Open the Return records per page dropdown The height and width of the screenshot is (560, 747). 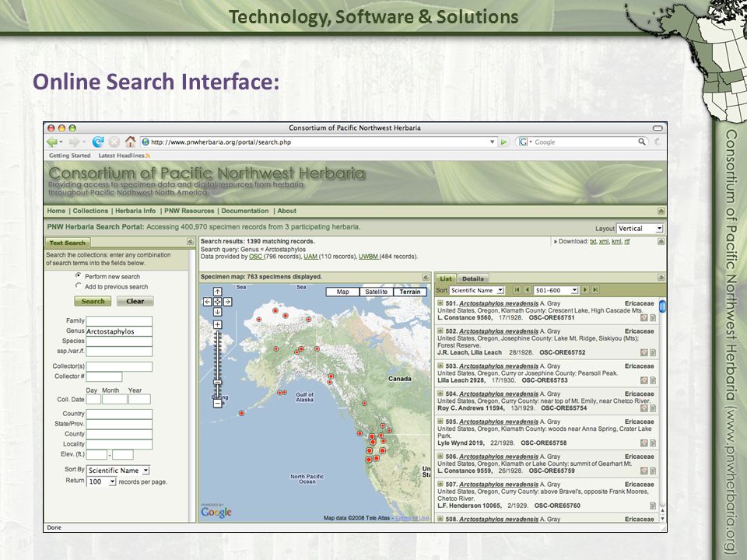tap(101, 482)
